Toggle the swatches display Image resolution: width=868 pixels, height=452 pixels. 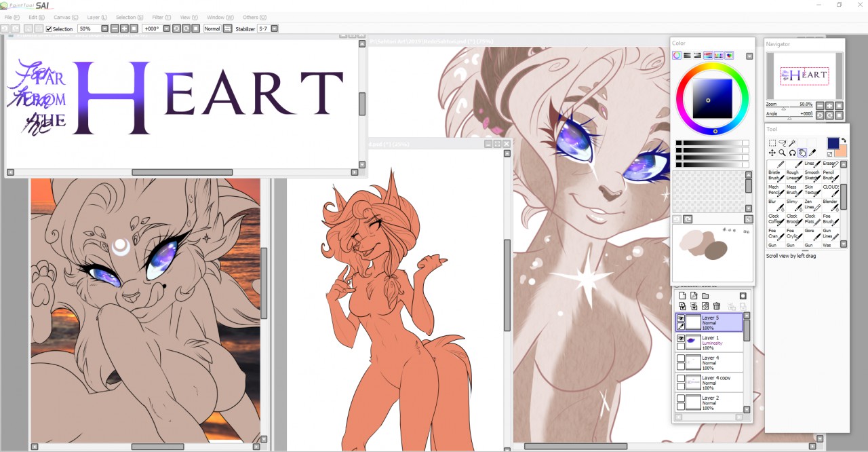pyautogui.click(x=719, y=56)
